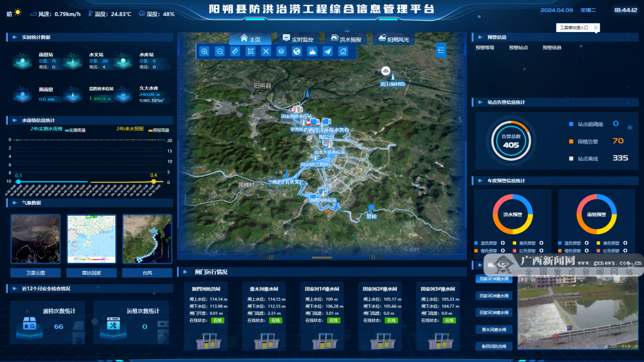Select the area measure frame tool
Viewport: 644px width, 362px height.
[251, 51]
